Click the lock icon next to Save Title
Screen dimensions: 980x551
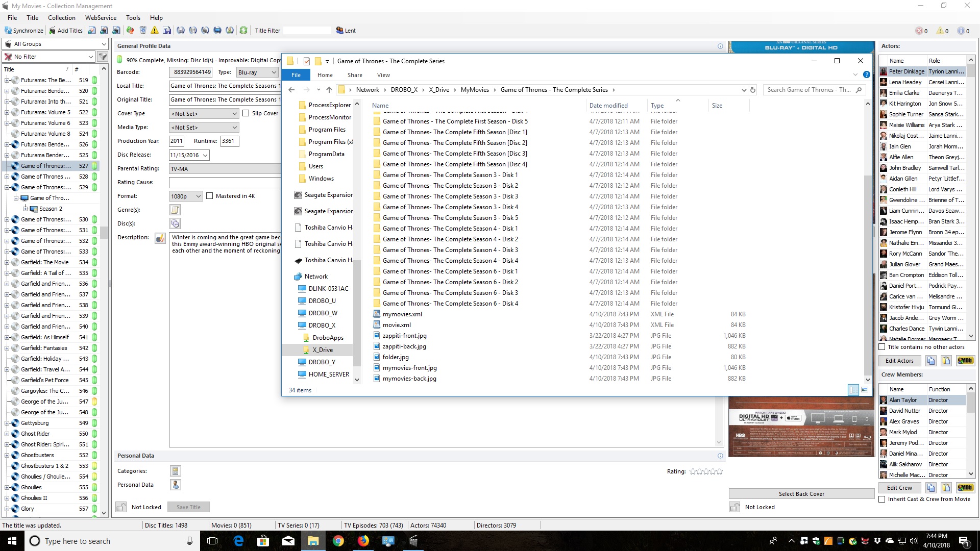coord(121,507)
